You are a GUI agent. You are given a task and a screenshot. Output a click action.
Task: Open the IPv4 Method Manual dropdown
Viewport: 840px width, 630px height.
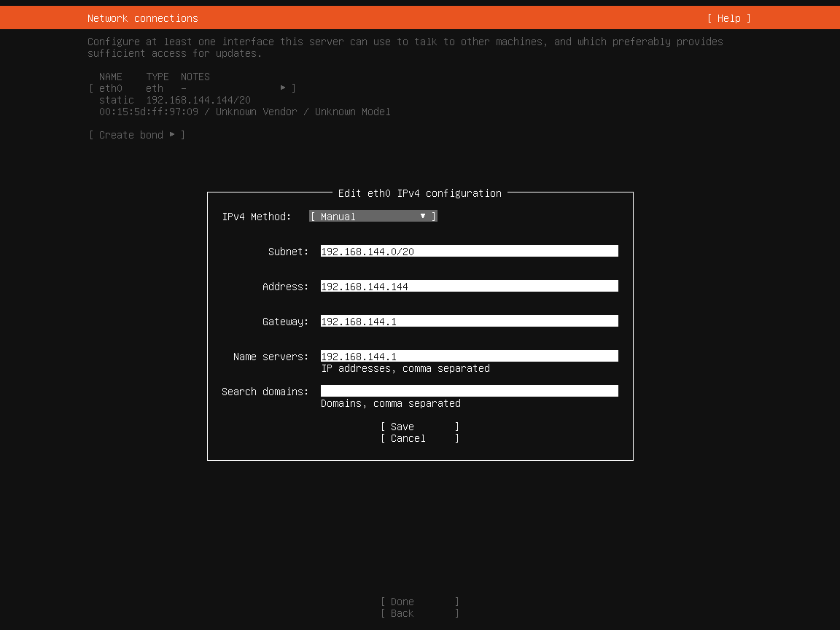coord(372,217)
